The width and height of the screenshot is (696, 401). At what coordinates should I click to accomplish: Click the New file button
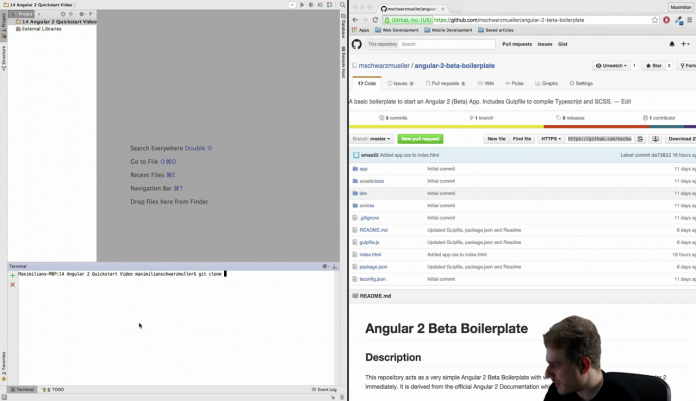(x=496, y=139)
